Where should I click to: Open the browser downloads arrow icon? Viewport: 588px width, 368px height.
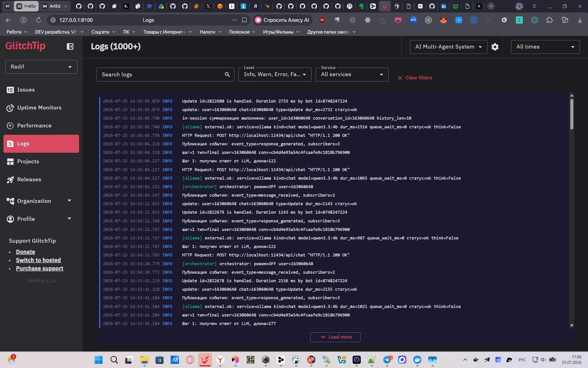click(x=580, y=20)
